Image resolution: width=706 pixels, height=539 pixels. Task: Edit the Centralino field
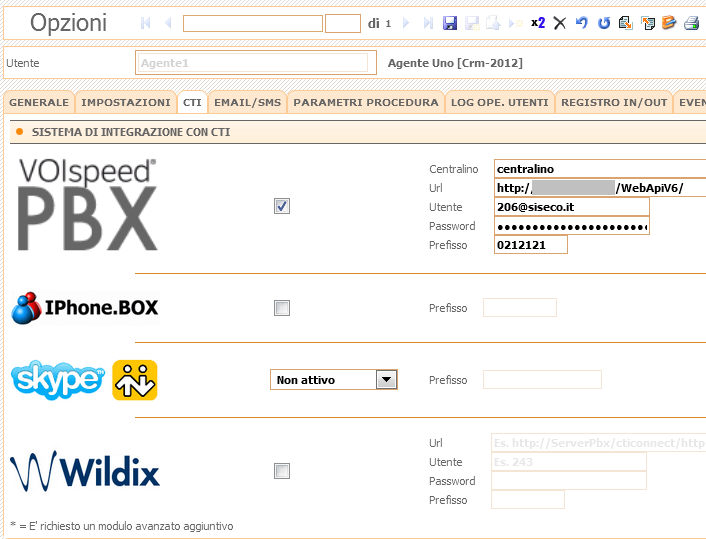(600, 169)
